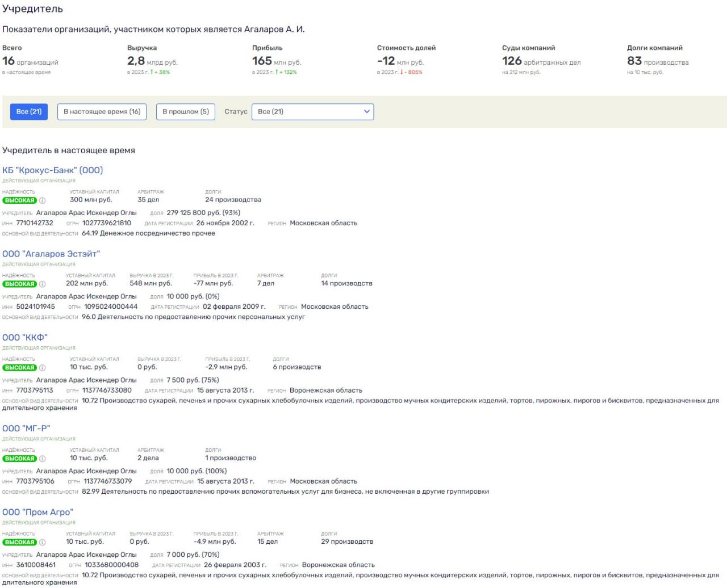This screenshot has height=588, width=727.
Task: Open КБ "Крокус-Банк" (ООО) company page
Action: [53, 170]
